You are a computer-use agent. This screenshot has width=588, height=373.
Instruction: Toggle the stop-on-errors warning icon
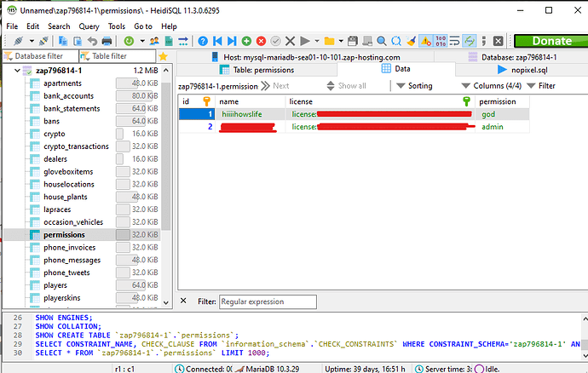(x=425, y=41)
